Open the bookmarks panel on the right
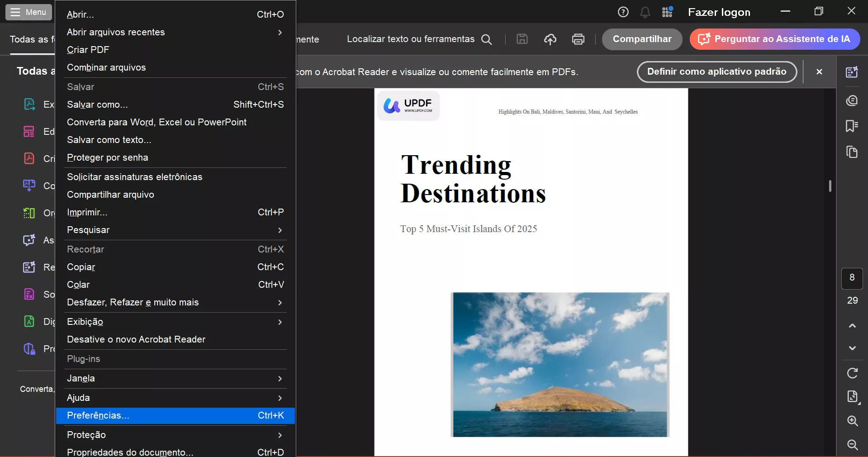868x457 pixels. (x=852, y=127)
